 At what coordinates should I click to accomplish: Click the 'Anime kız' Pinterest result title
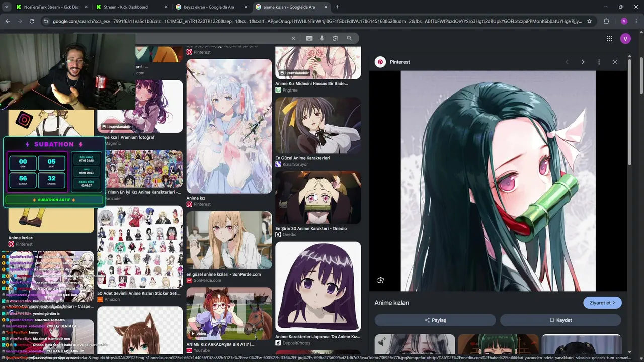[x=196, y=198]
